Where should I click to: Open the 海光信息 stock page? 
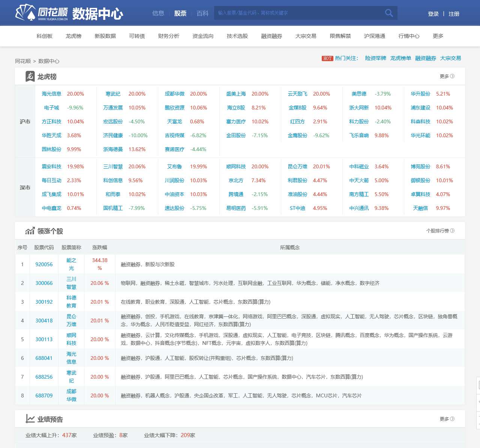(51, 94)
